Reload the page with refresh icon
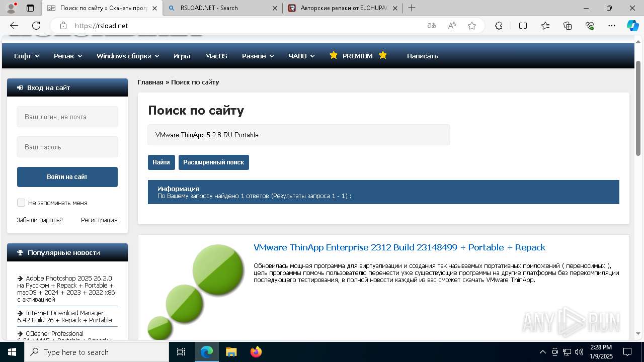 pos(36,26)
